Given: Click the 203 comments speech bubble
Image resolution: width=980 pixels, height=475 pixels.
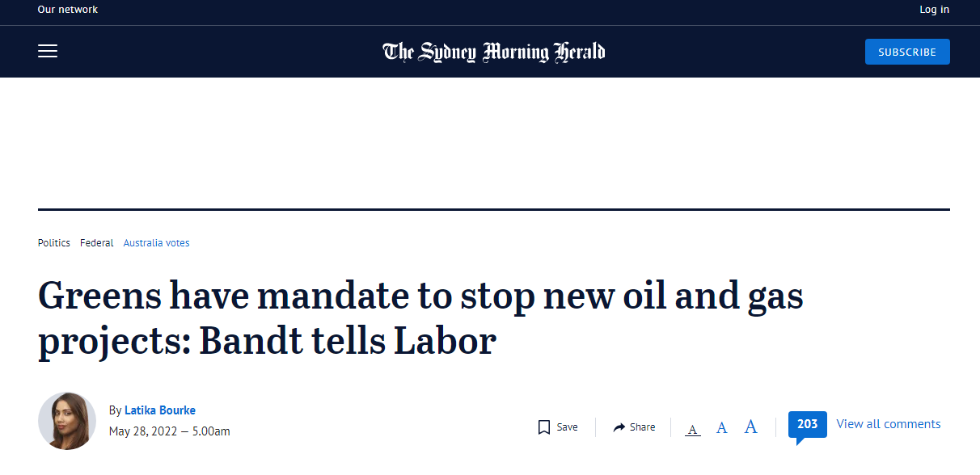Looking at the screenshot, I should point(807,427).
